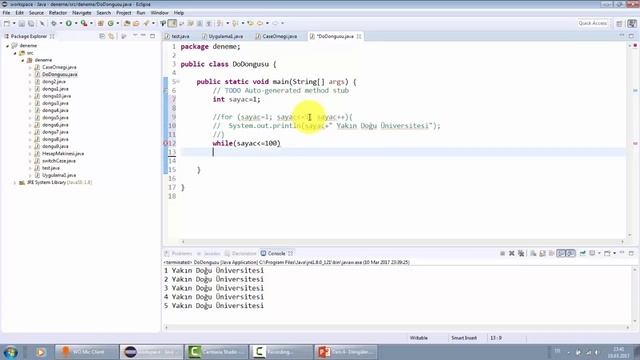Image resolution: width=640 pixels, height=360 pixels.
Task: Open the File menu
Action: pos(7,13)
